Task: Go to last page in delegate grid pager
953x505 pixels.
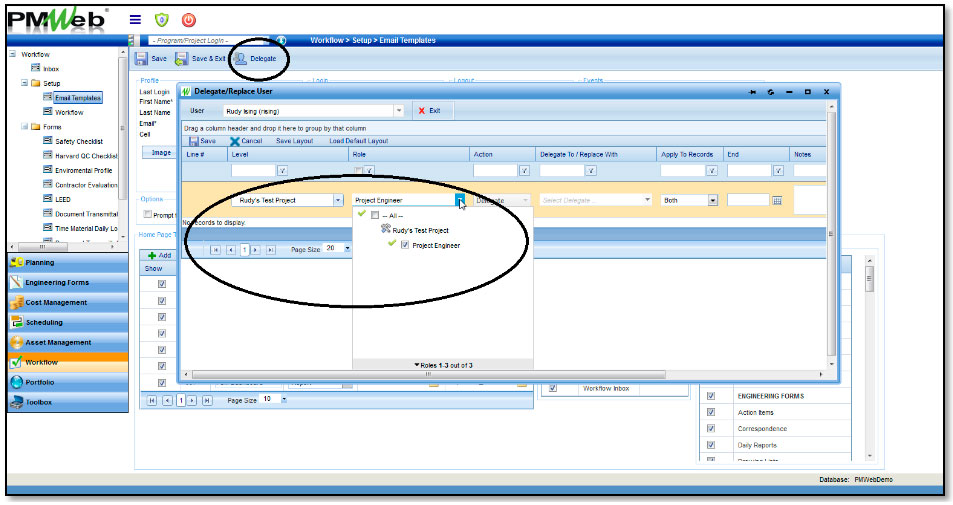Action: (270, 249)
